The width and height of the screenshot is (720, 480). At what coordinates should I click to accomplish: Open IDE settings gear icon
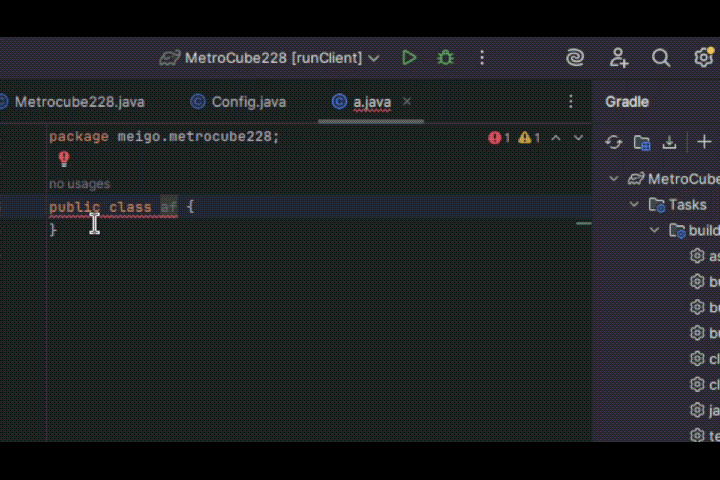tap(704, 58)
